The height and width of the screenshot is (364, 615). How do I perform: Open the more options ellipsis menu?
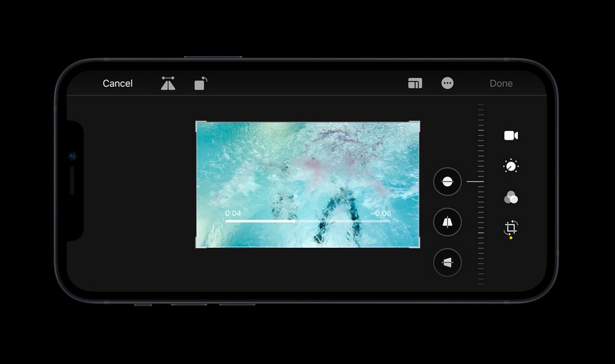pyautogui.click(x=448, y=84)
